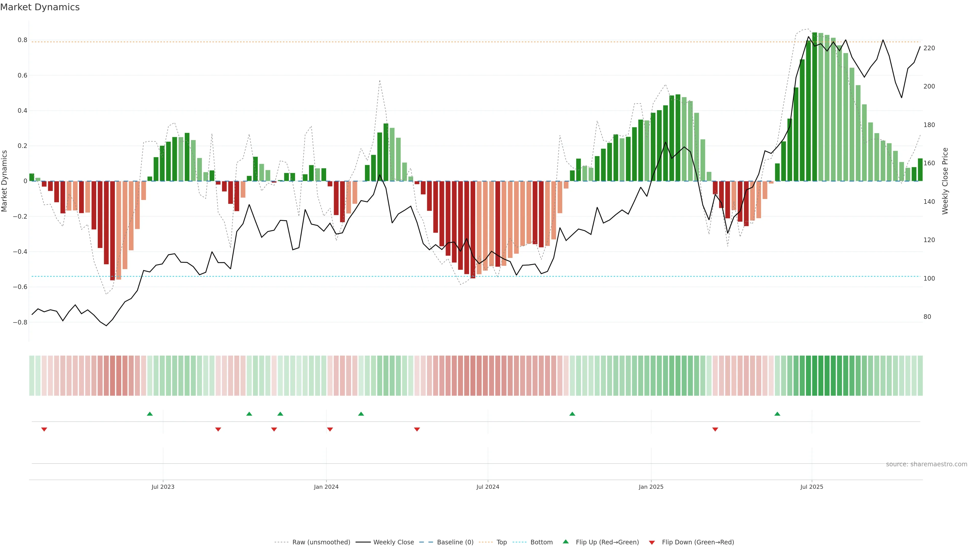Click the Flip Up legend triangle icon
Viewport: 980px width, 551px height.
click(566, 542)
